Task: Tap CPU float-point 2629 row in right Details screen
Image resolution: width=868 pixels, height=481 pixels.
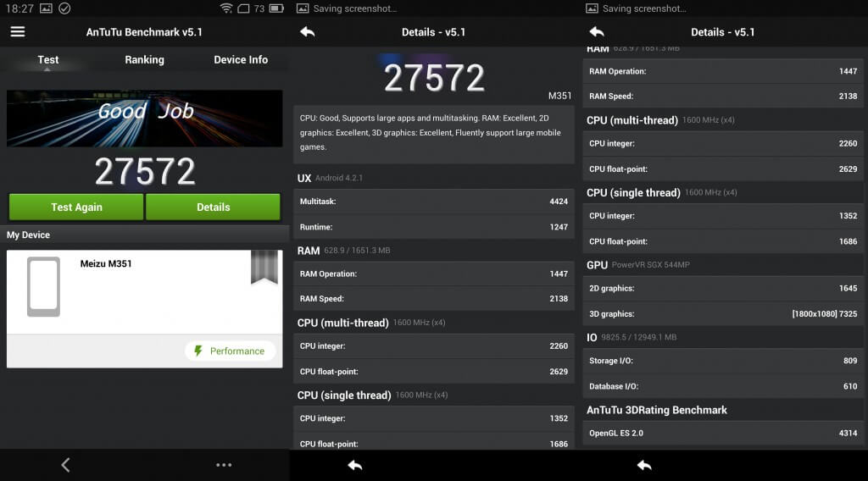Action: coord(723,169)
